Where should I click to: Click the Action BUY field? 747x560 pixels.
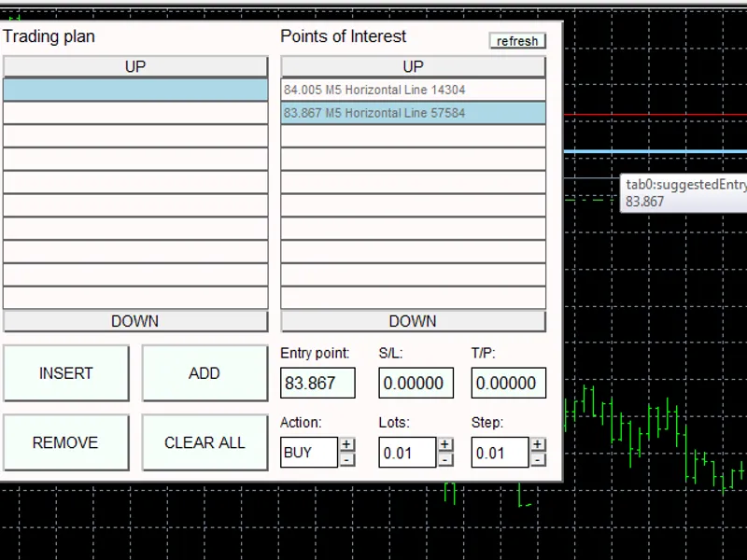309,452
